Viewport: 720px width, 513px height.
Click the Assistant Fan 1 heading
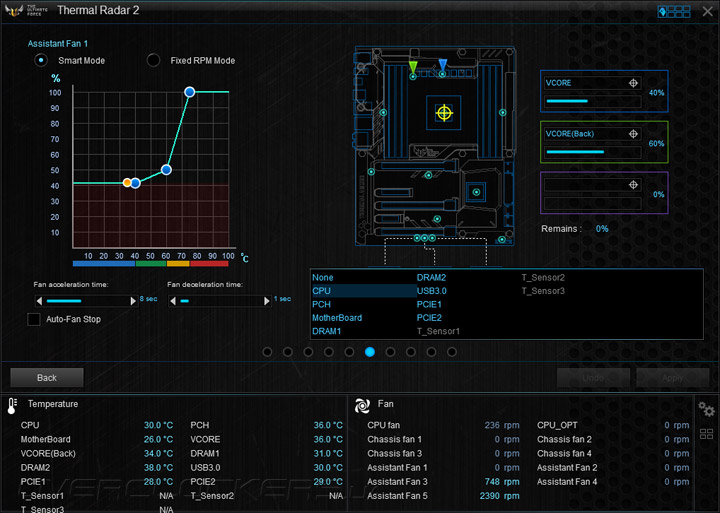click(x=57, y=44)
